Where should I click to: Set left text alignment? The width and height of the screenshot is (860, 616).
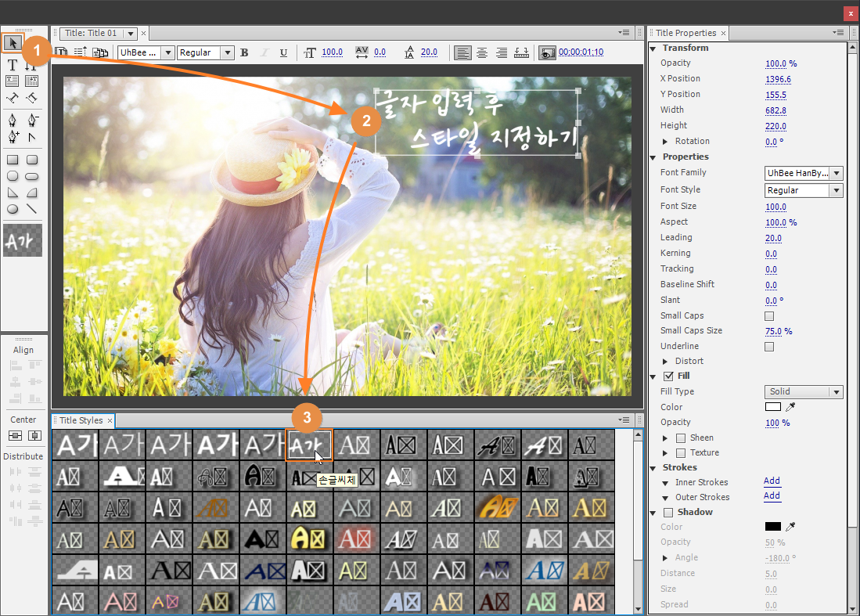pos(462,52)
